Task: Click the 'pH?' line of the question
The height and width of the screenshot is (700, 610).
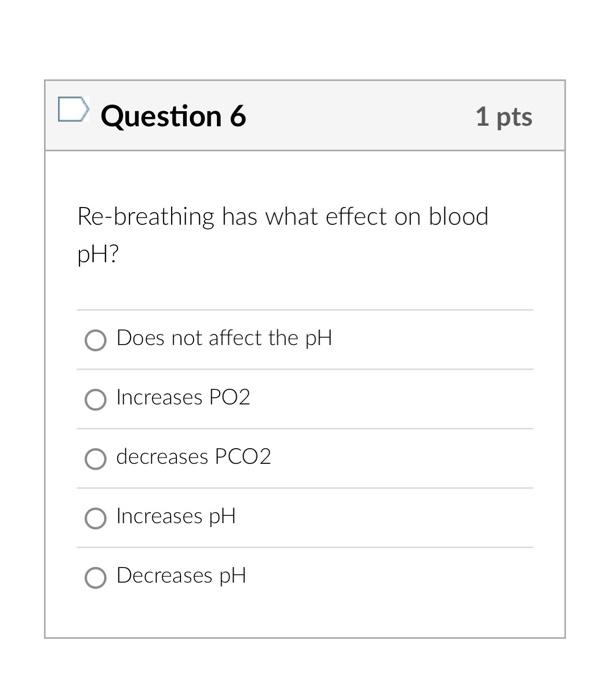Action: (98, 255)
